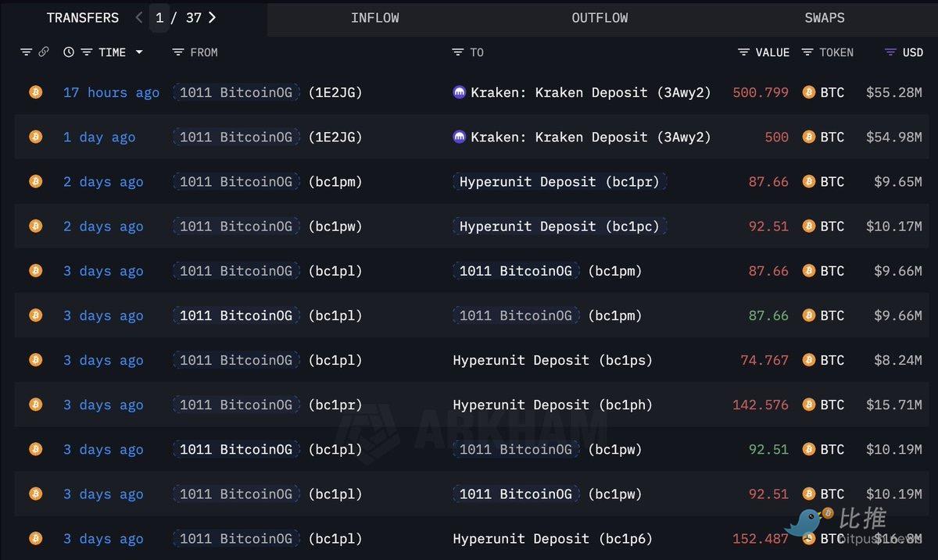Viewport: 938px width, 560px height.
Task: Open the leftmost chain filter icon
Action: tap(26, 52)
